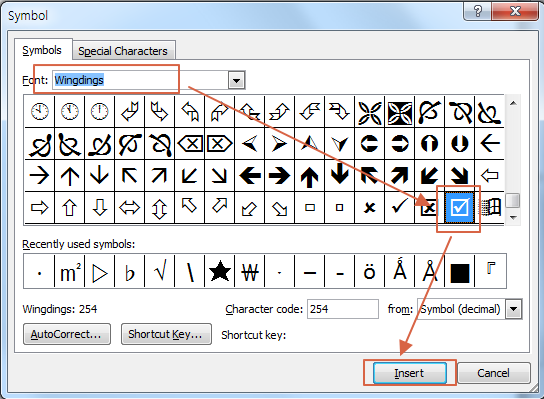Close the Symbol dialog window

(x=515, y=11)
